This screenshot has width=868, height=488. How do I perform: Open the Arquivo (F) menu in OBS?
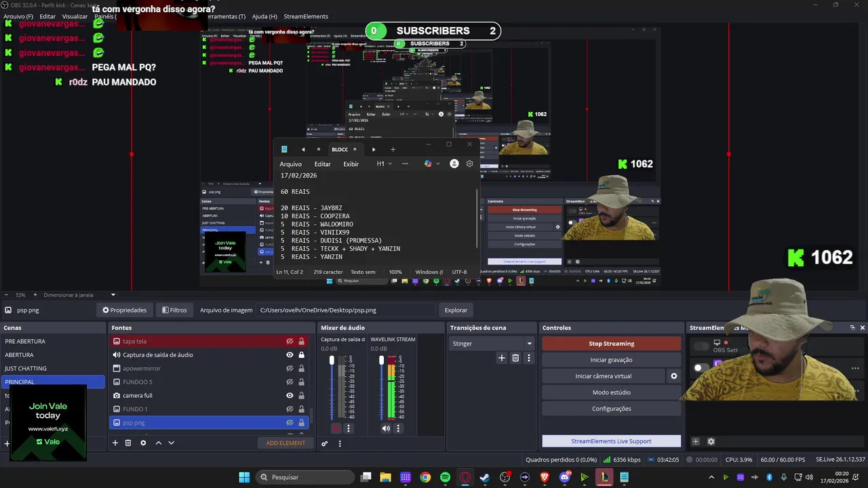tap(18, 16)
